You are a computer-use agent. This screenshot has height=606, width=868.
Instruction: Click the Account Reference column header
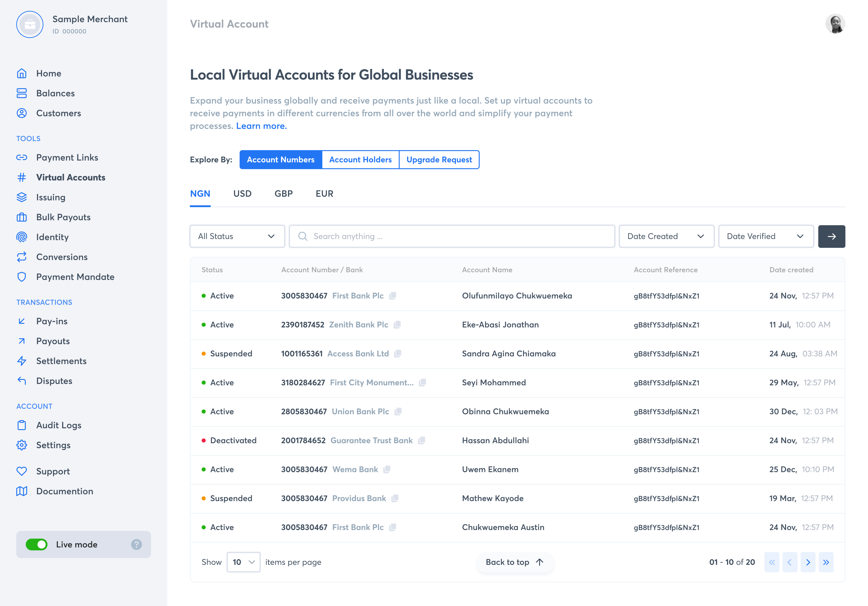coord(665,270)
